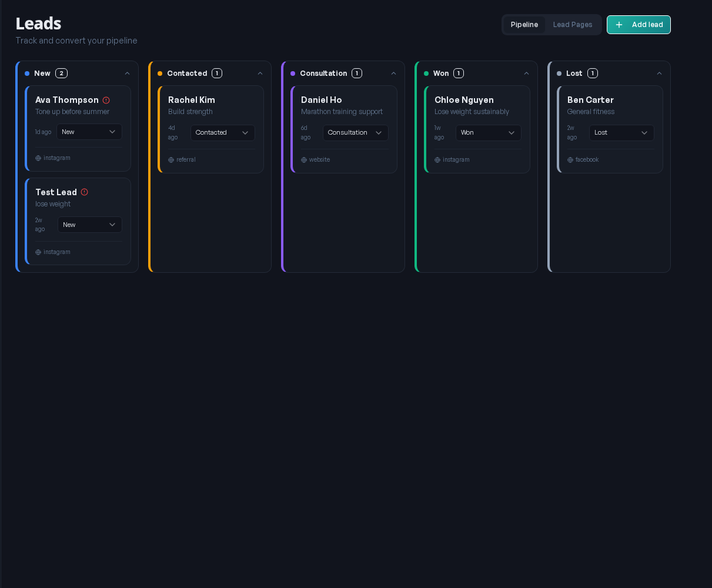Image resolution: width=712 pixels, height=588 pixels.
Task: Switch to the Lead Pages tab
Action: 573,25
